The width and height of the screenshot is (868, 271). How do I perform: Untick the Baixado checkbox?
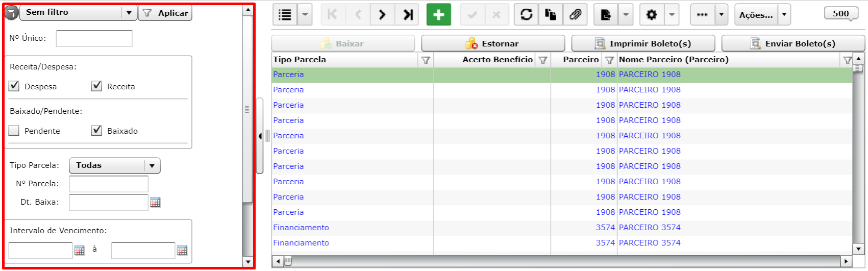click(x=96, y=131)
